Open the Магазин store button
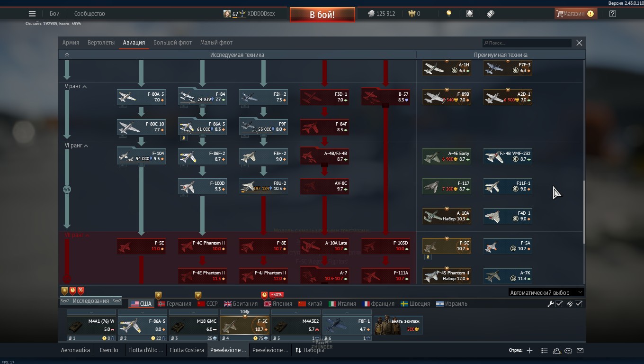This screenshot has height=364, width=644. (575, 14)
